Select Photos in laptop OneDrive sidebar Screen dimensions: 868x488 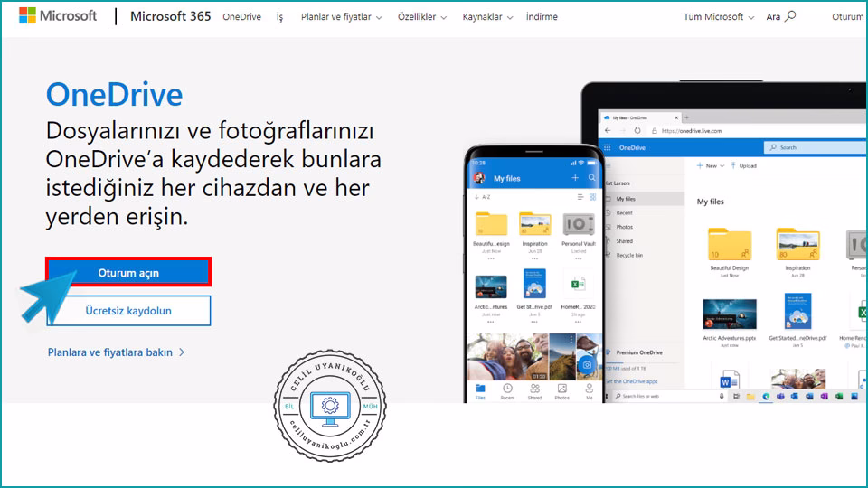click(x=625, y=227)
